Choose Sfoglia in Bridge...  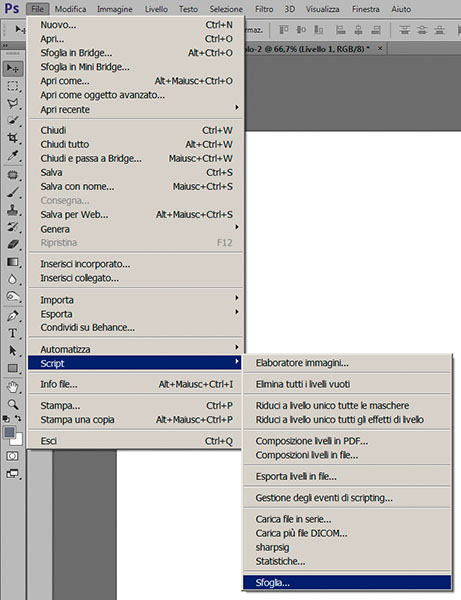coord(136,53)
